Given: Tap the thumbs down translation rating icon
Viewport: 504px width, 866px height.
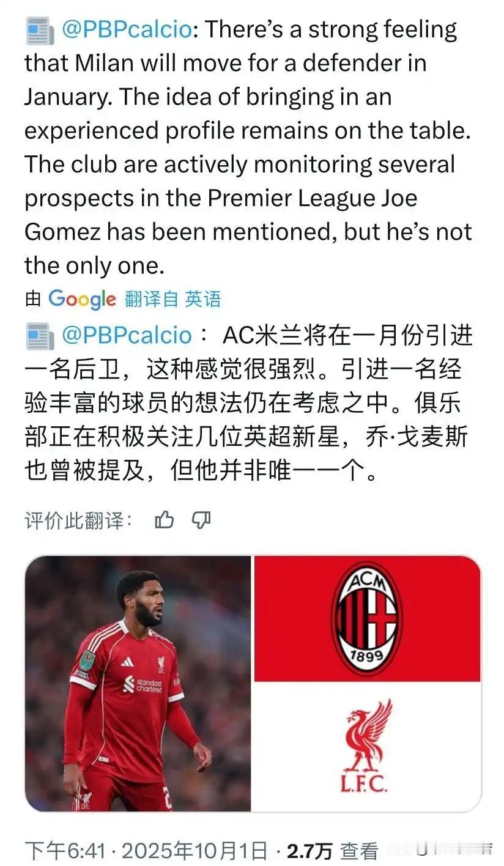Looking at the screenshot, I should [201, 520].
